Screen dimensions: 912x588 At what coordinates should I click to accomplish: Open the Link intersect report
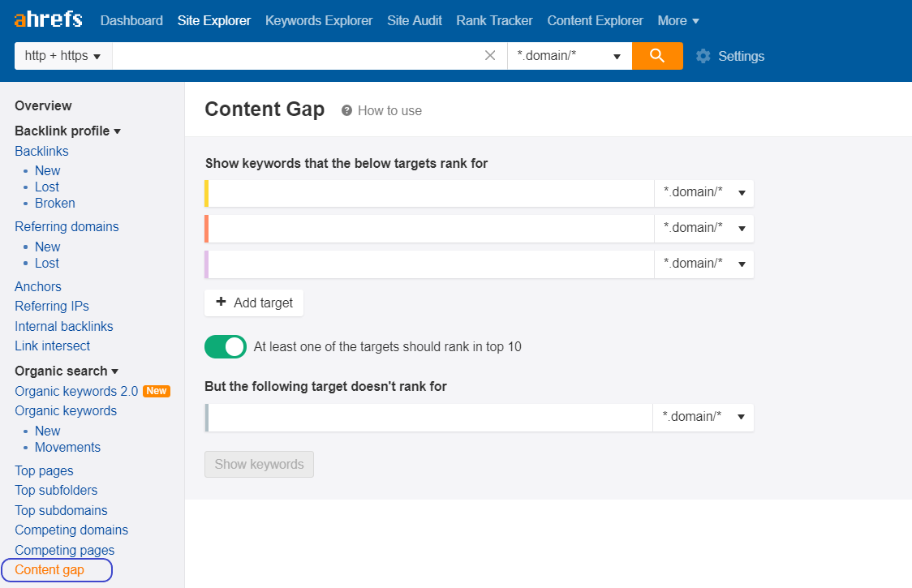coord(53,346)
